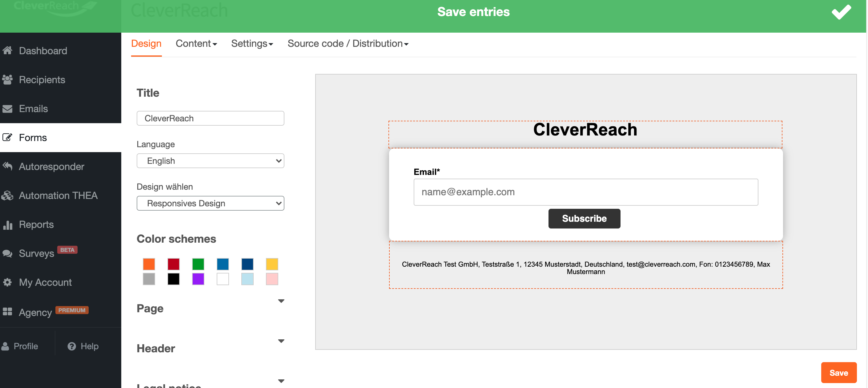Open the Language dropdown showing English
The width and height of the screenshot is (868, 388).
coord(210,161)
